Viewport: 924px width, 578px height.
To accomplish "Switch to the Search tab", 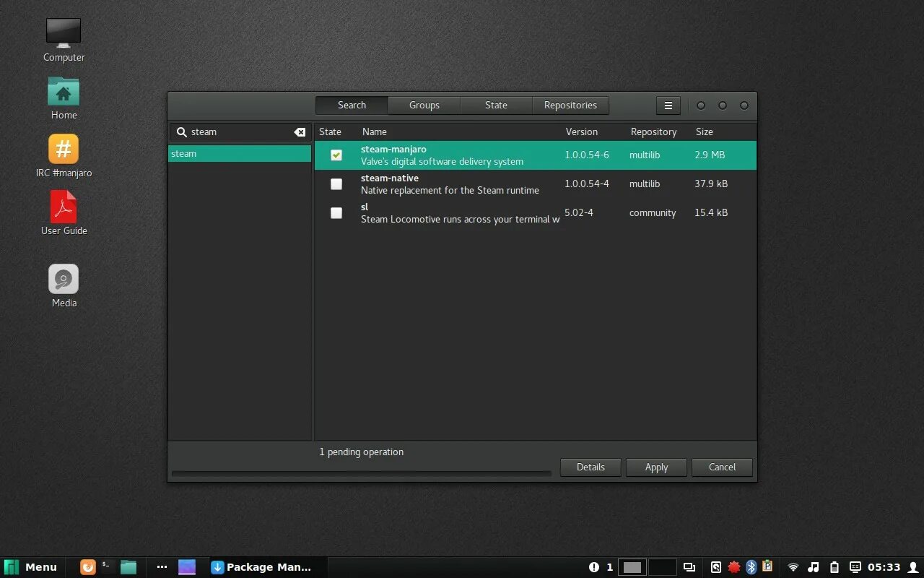I will (x=352, y=105).
